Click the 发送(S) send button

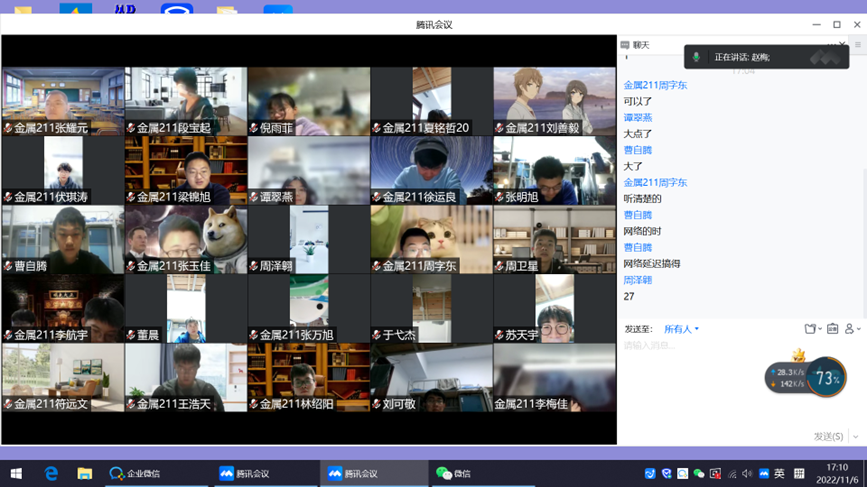(828, 437)
